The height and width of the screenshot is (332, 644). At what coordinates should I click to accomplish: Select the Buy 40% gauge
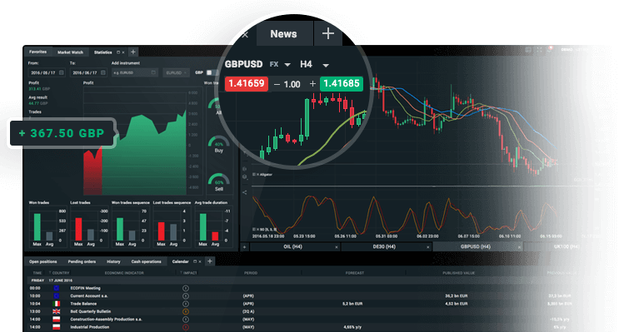pos(219,145)
